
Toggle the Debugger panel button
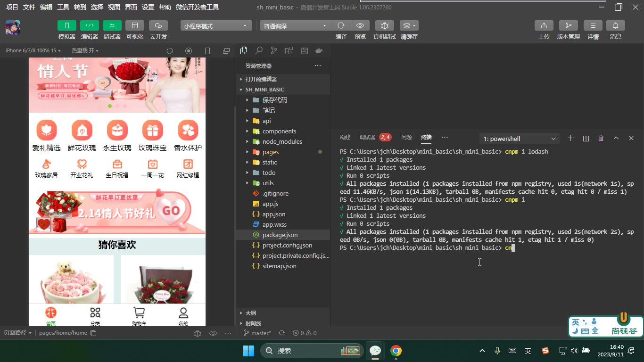coord(112,25)
